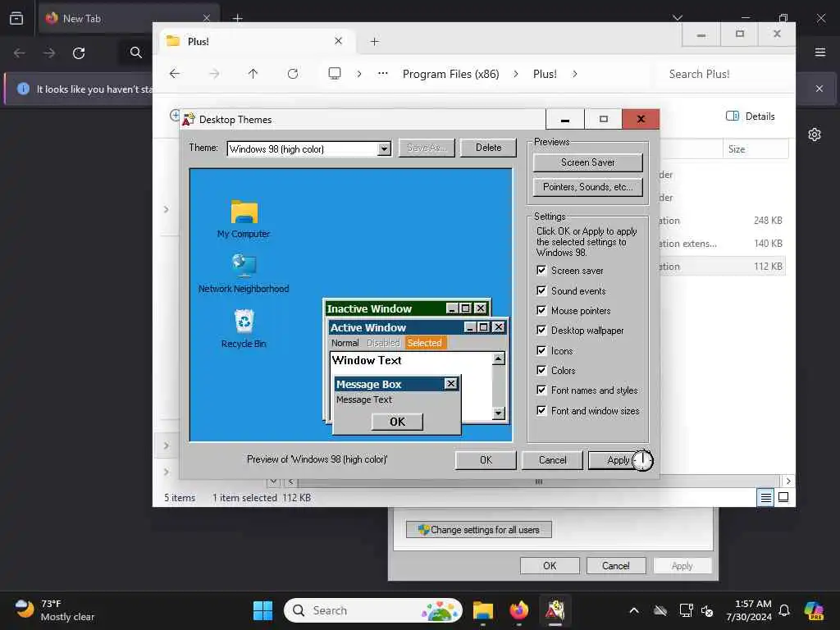Switch to the Plus! Explorer tab
Image resolution: width=840 pixels, height=630 pixels.
[x=257, y=41]
